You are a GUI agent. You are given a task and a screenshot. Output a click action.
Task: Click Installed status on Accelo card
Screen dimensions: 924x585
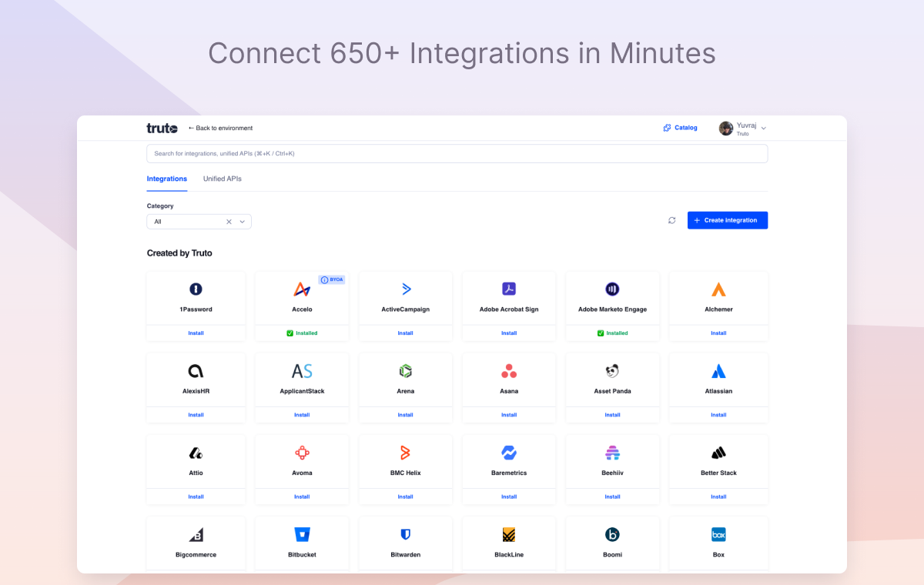click(302, 333)
